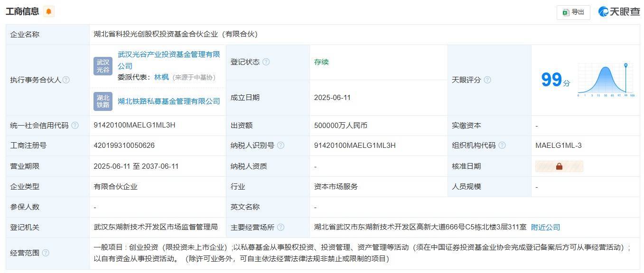The image size is (644, 273).
Task: Click help icon next to 组织机构代码
Action: coord(502,146)
